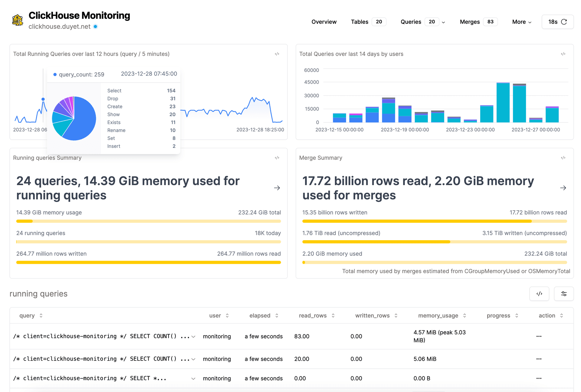This screenshot has height=392, width=581.
Task: Open the Overview page
Action: pos(324,22)
